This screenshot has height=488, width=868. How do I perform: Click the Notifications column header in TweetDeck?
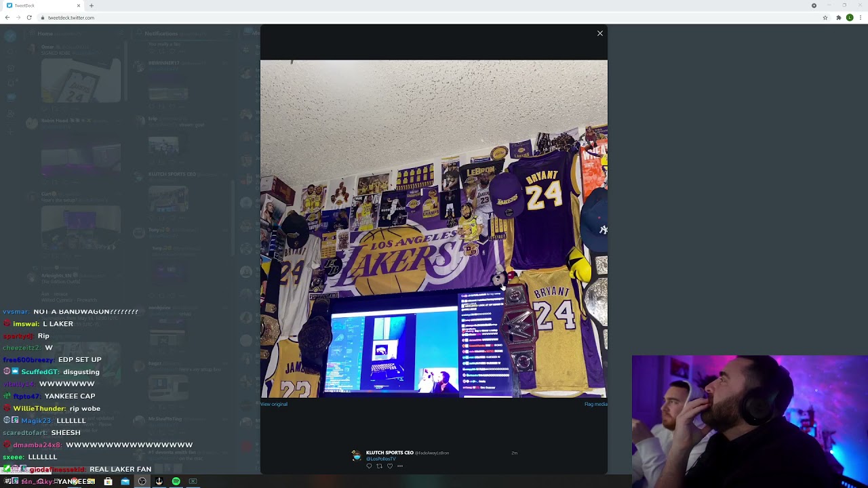pyautogui.click(x=161, y=33)
